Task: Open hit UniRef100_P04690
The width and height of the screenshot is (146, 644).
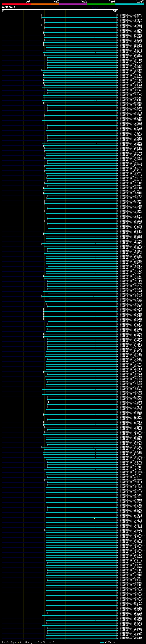Action: 131,462
